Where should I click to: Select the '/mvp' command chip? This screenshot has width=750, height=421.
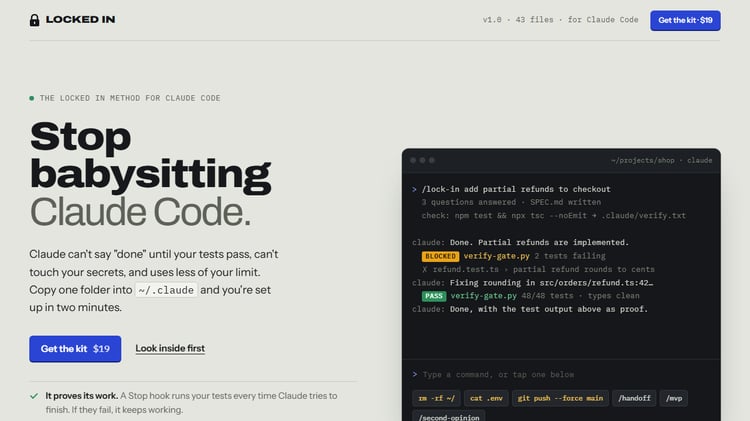click(674, 398)
